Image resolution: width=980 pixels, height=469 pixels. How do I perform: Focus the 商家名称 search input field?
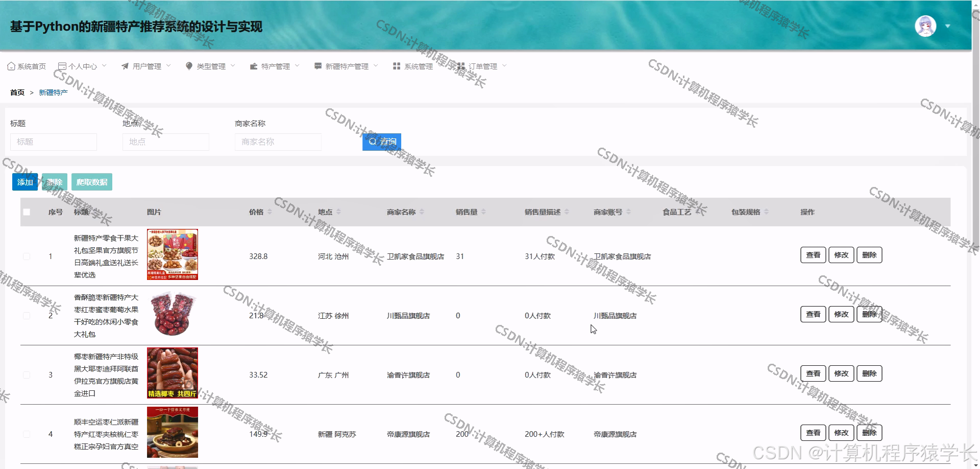tap(278, 142)
